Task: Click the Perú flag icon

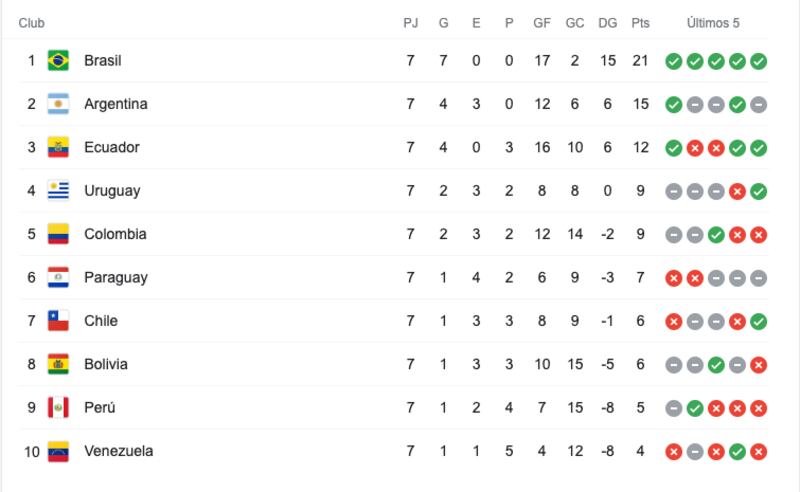Action: (x=58, y=407)
